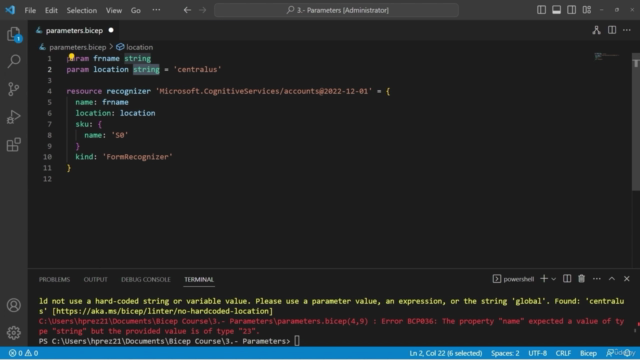Open terminal panel More Actions ellipsis

tap(596, 279)
